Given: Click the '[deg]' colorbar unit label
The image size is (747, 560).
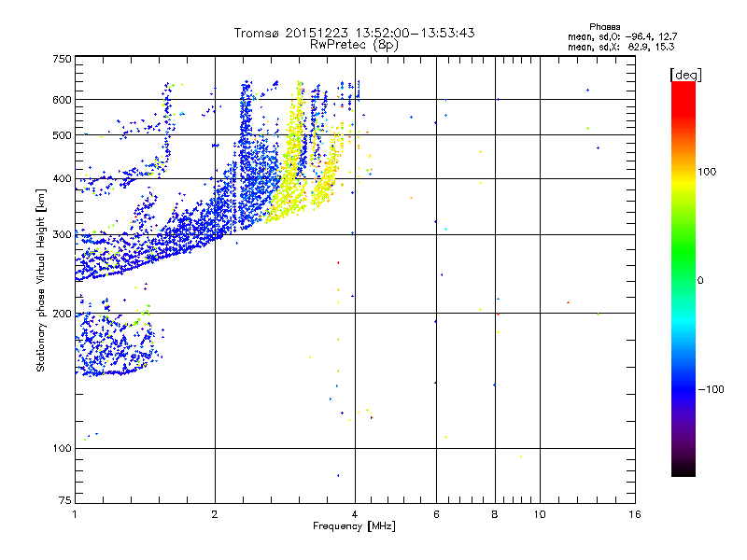Looking at the screenshot, I should (x=685, y=75).
